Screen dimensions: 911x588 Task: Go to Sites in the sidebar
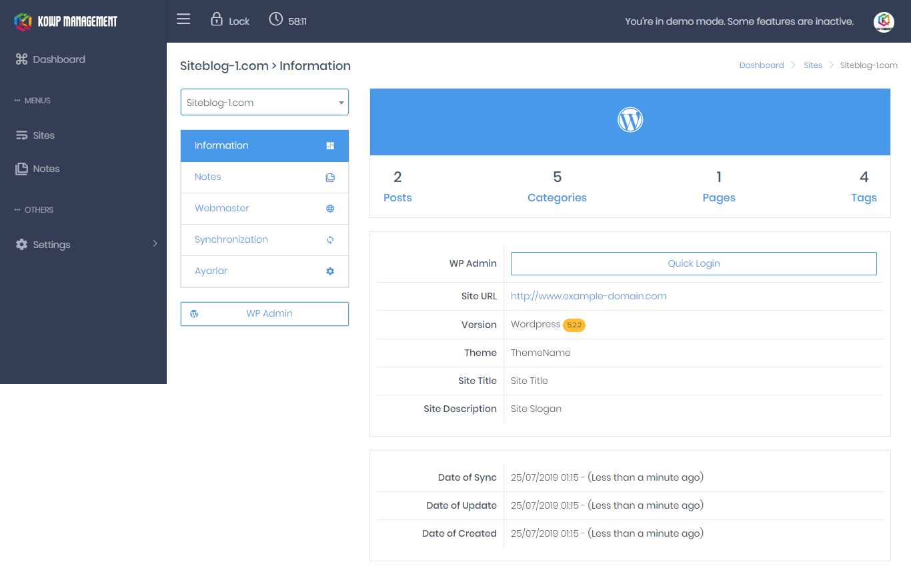coord(43,135)
